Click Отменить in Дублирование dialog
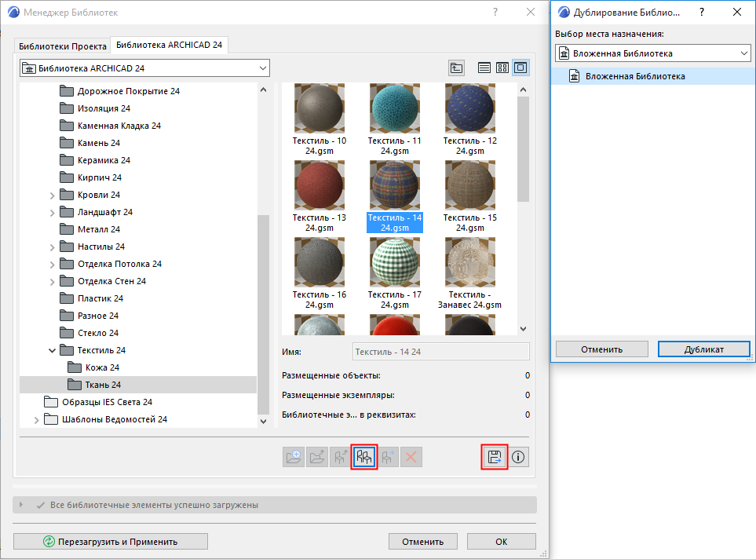This screenshot has height=559, width=756. [x=601, y=349]
